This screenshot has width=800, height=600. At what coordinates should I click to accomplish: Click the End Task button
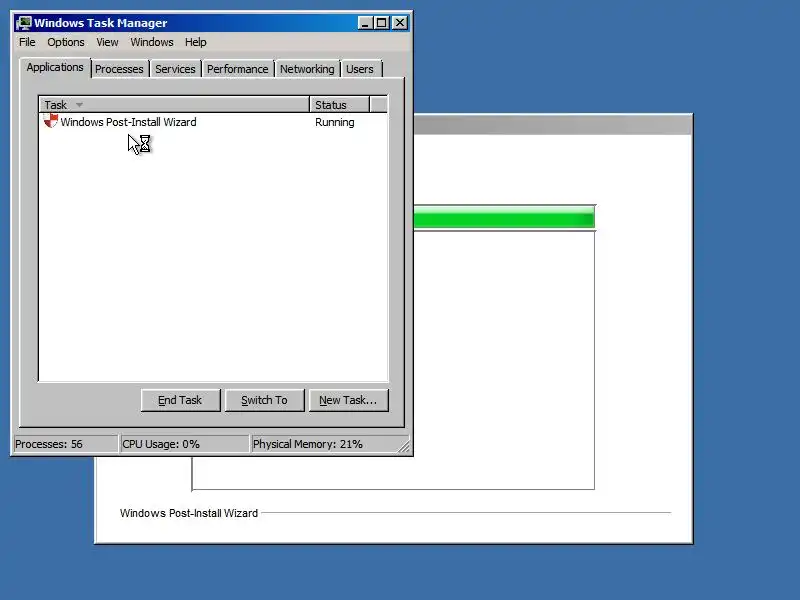tap(181, 400)
